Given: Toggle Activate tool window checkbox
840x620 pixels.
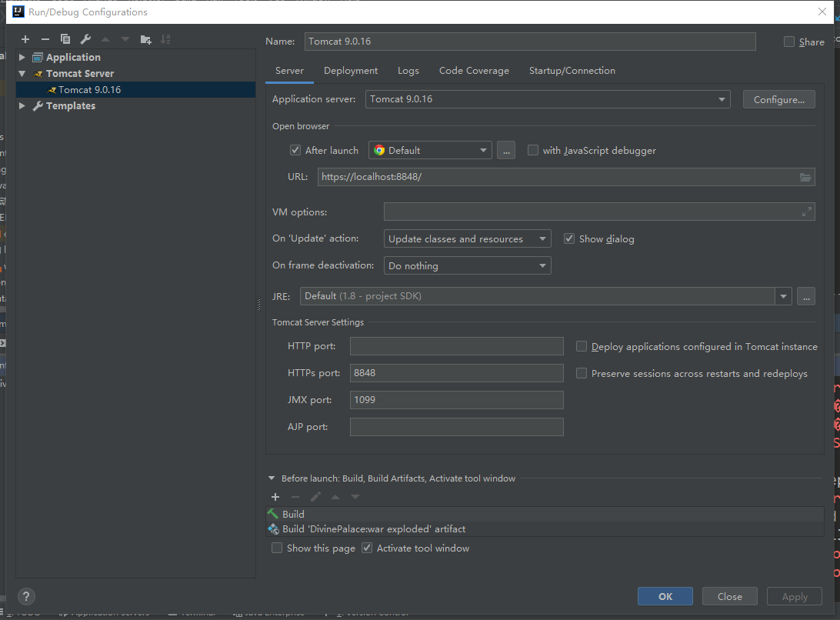Looking at the screenshot, I should pyautogui.click(x=367, y=548).
